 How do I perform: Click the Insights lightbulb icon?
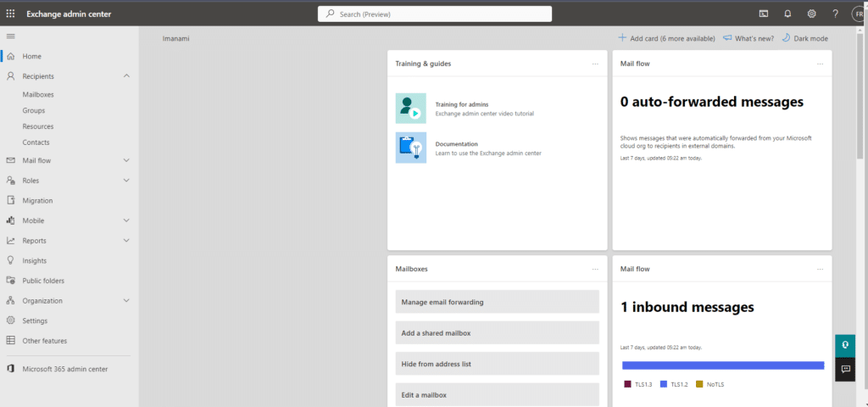pyautogui.click(x=10, y=260)
